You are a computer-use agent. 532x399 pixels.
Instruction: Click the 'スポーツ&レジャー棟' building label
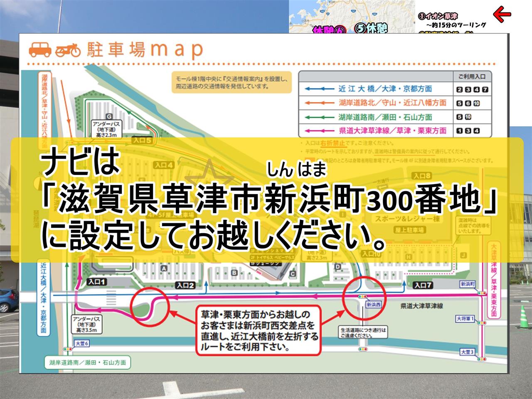tap(407, 219)
